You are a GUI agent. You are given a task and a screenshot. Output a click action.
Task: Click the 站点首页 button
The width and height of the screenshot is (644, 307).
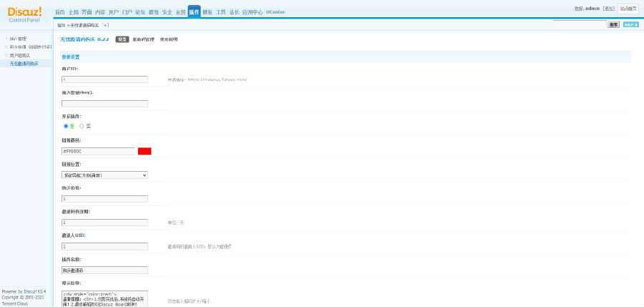point(628,9)
